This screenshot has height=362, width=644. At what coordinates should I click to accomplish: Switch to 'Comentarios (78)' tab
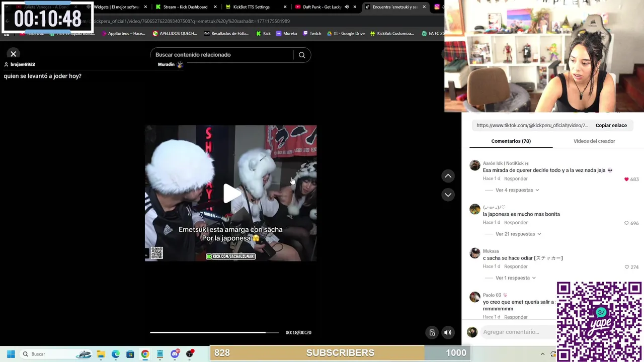(x=511, y=141)
